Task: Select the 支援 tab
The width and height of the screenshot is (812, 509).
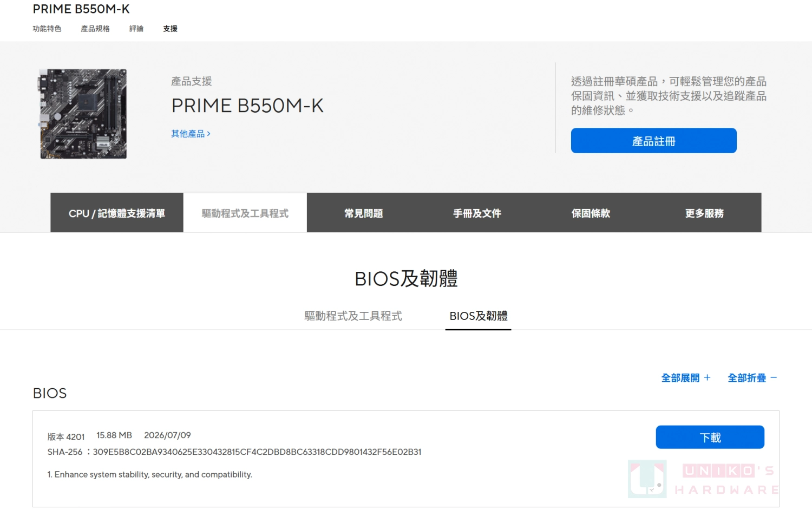Action: click(x=171, y=29)
